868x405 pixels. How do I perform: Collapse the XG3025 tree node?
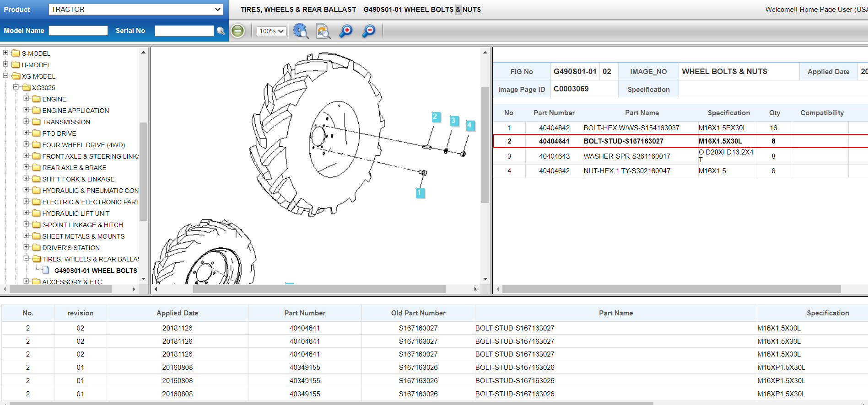click(x=16, y=87)
